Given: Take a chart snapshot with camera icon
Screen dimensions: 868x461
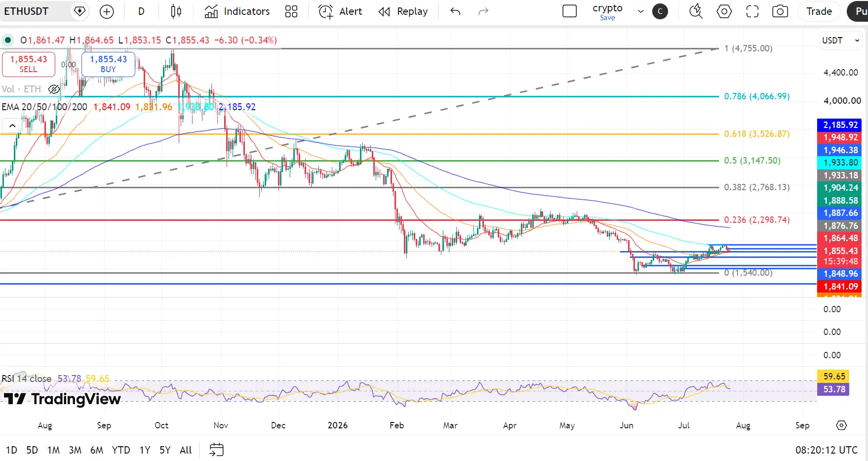Looking at the screenshot, I should [x=780, y=11].
